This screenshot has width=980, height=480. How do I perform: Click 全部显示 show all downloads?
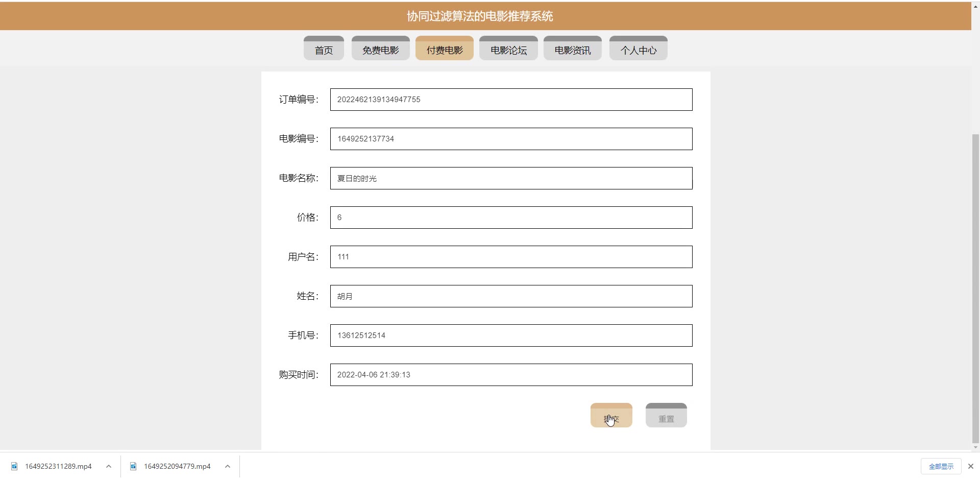coord(941,466)
